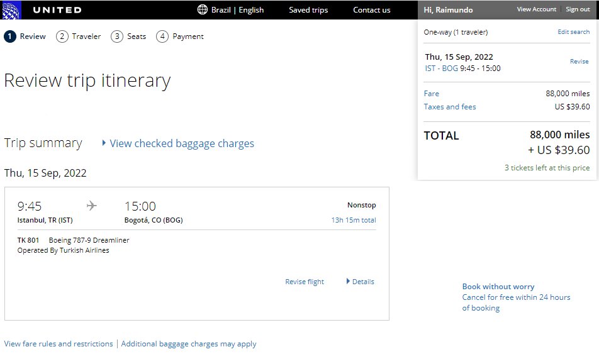
Task: Click Edit search link
Action: click(573, 31)
